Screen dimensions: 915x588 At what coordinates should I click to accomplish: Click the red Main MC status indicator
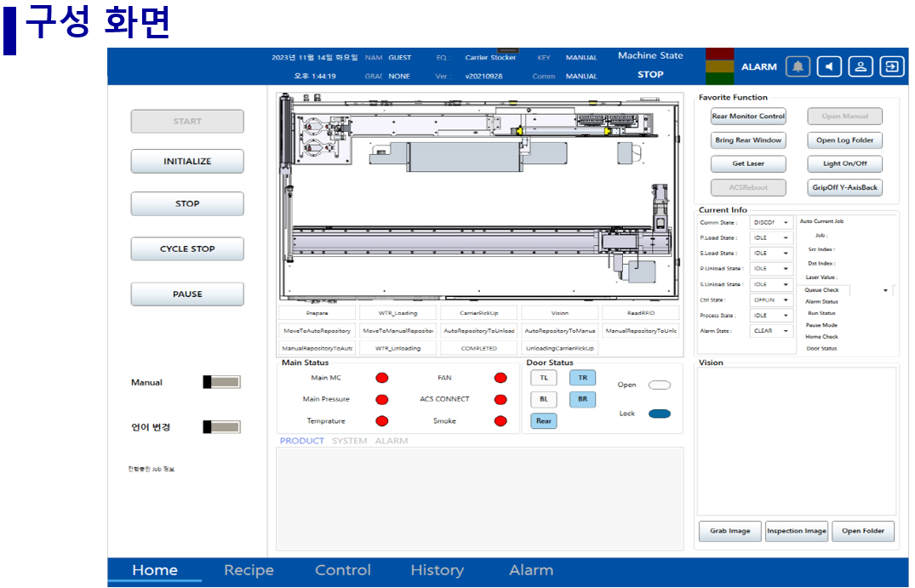click(382, 378)
